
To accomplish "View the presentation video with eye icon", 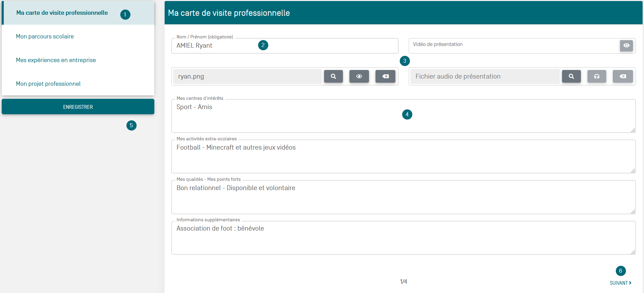I will 626,46.
